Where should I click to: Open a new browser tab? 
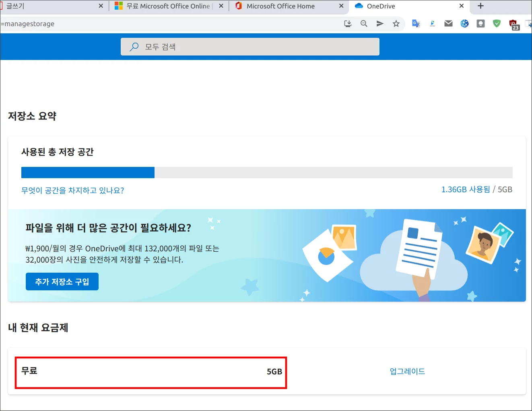coord(480,6)
